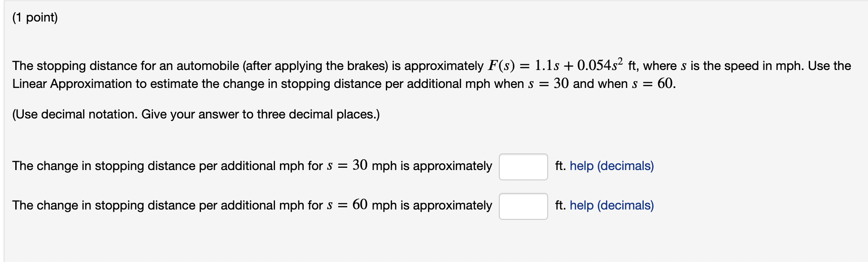This screenshot has height=262, width=868.
Task: Select the second stopping distance answer field
Action: pyautogui.click(x=523, y=205)
